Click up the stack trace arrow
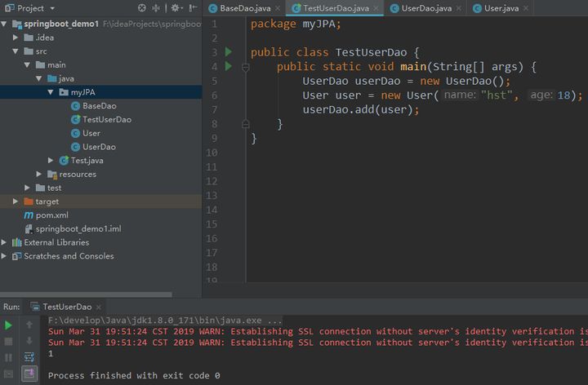This screenshot has width=588, height=385. tap(29, 325)
